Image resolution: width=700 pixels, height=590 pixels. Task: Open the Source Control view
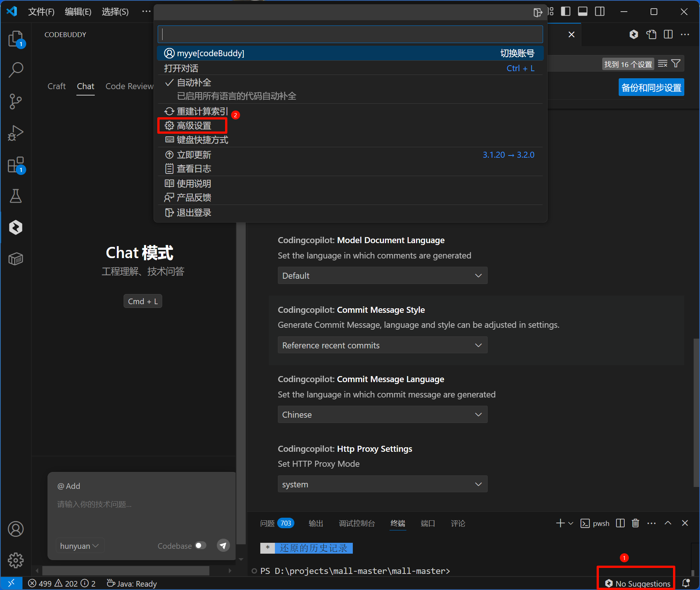click(x=16, y=101)
